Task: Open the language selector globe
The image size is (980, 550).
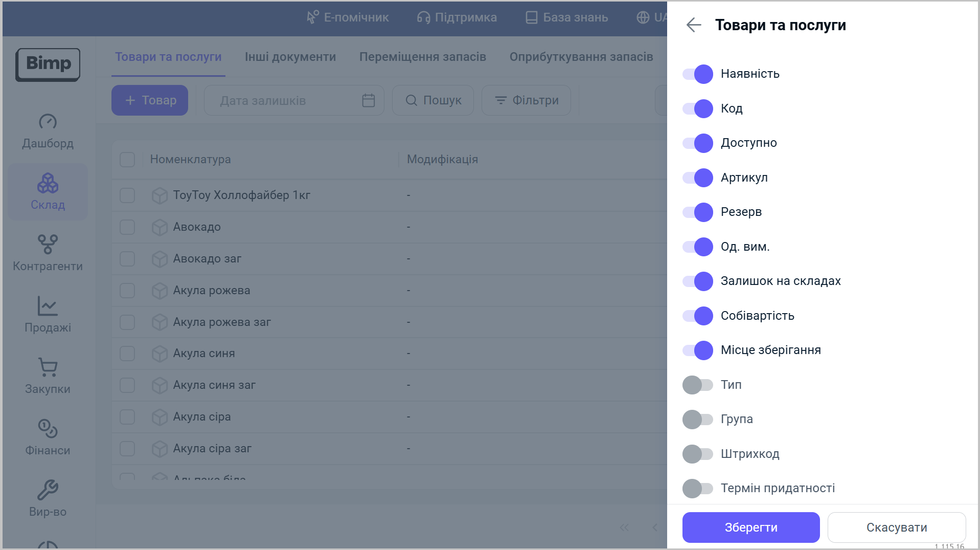Action: click(643, 17)
